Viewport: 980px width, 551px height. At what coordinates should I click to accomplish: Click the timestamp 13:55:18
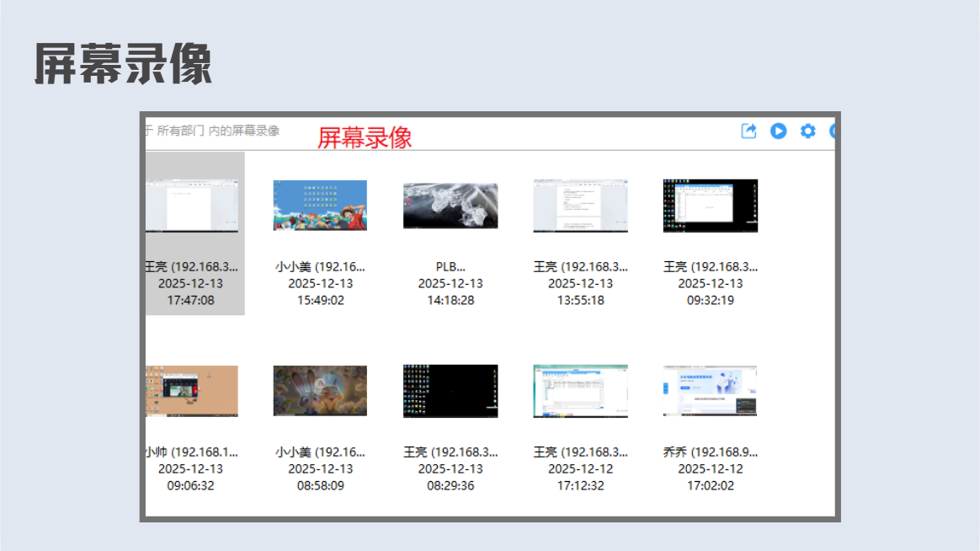point(580,300)
